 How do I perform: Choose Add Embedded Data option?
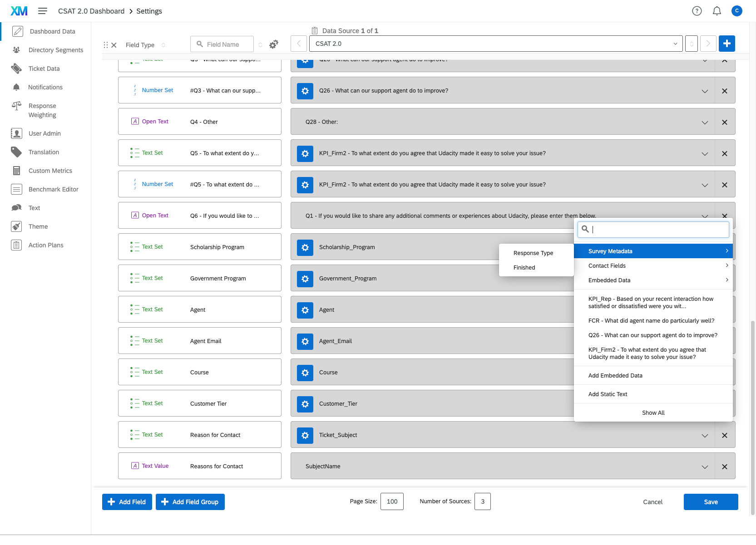point(653,375)
